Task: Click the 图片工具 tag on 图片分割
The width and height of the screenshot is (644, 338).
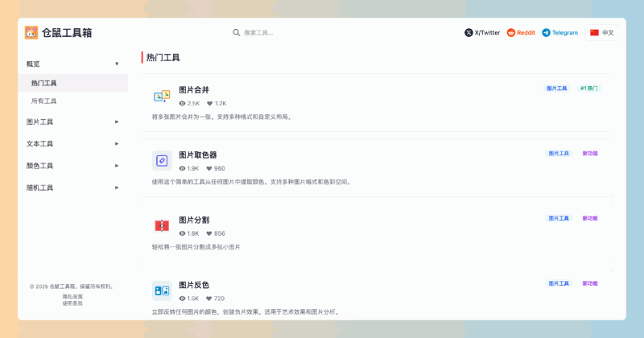Action: (559, 218)
